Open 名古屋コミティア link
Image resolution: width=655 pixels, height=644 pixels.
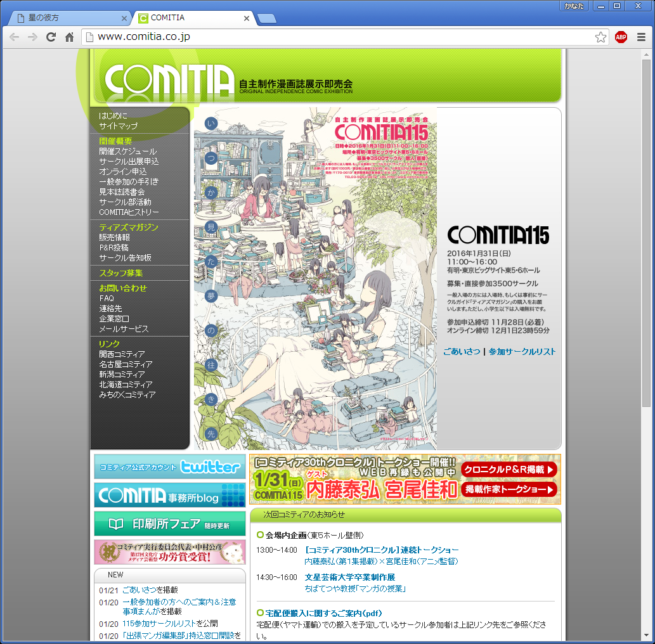click(x=126, y=364)
